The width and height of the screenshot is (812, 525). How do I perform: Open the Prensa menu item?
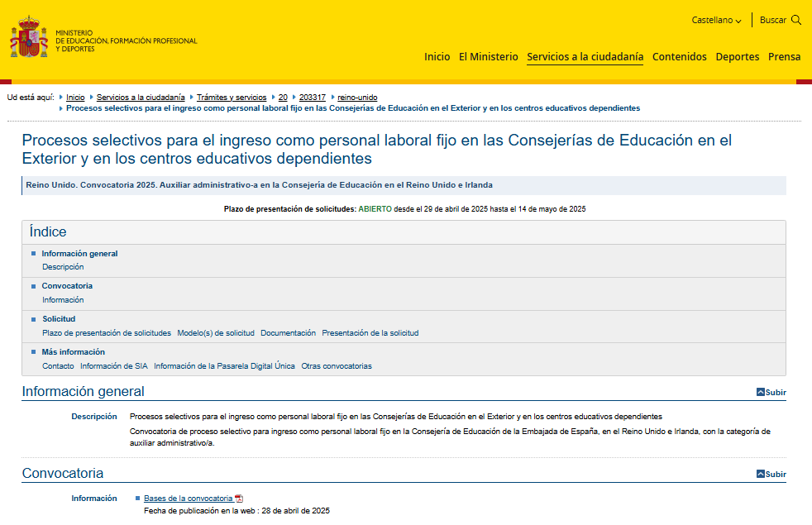pos(783,57)
